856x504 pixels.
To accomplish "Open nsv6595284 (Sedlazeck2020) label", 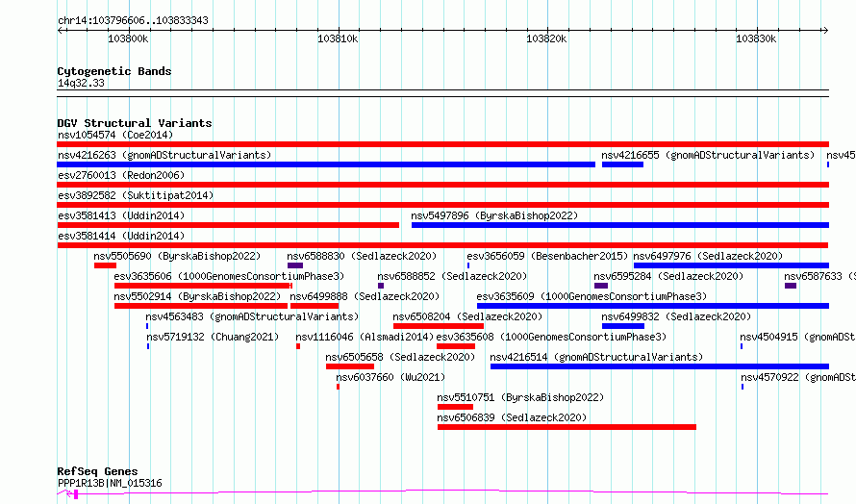I will [668, 276].
